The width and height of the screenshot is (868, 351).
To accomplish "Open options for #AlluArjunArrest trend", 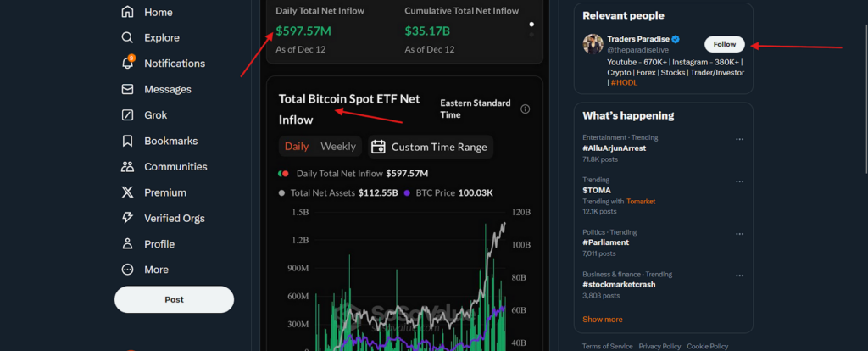I will coord(739,139).
